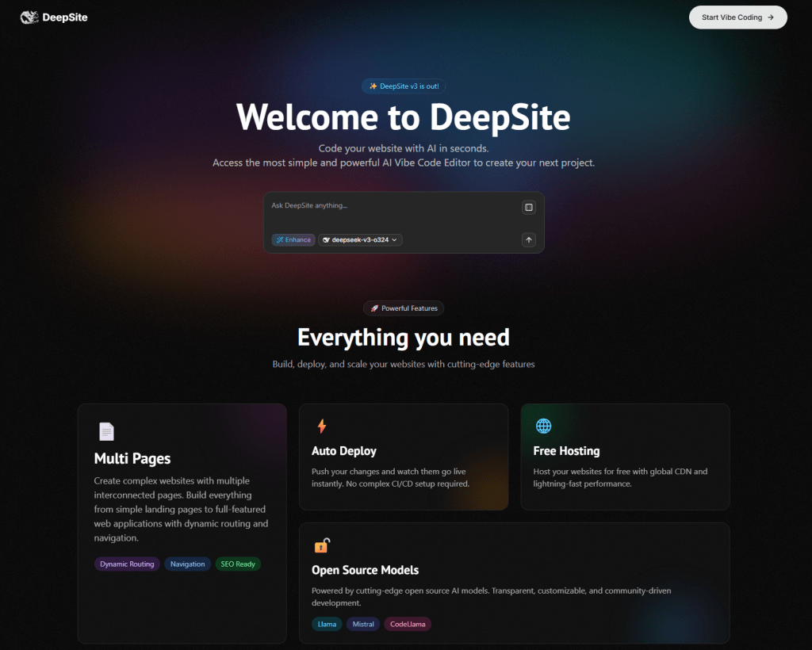Click the Llama model tag

(x=327, y=624)
